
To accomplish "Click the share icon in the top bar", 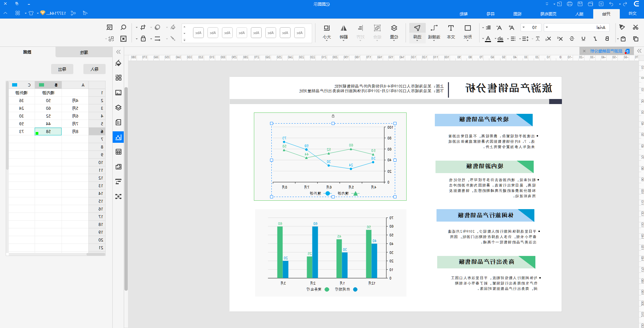I will (73, 13).
